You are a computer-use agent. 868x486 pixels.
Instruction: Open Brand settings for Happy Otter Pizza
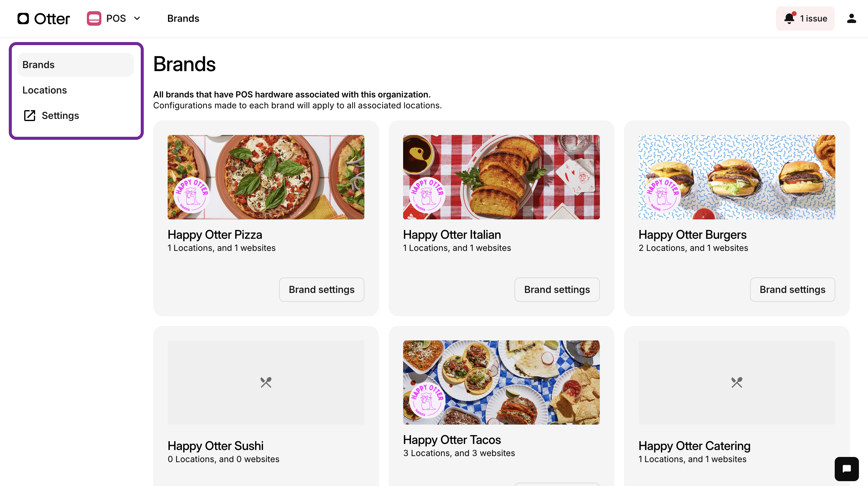click(x=321, y=290)
